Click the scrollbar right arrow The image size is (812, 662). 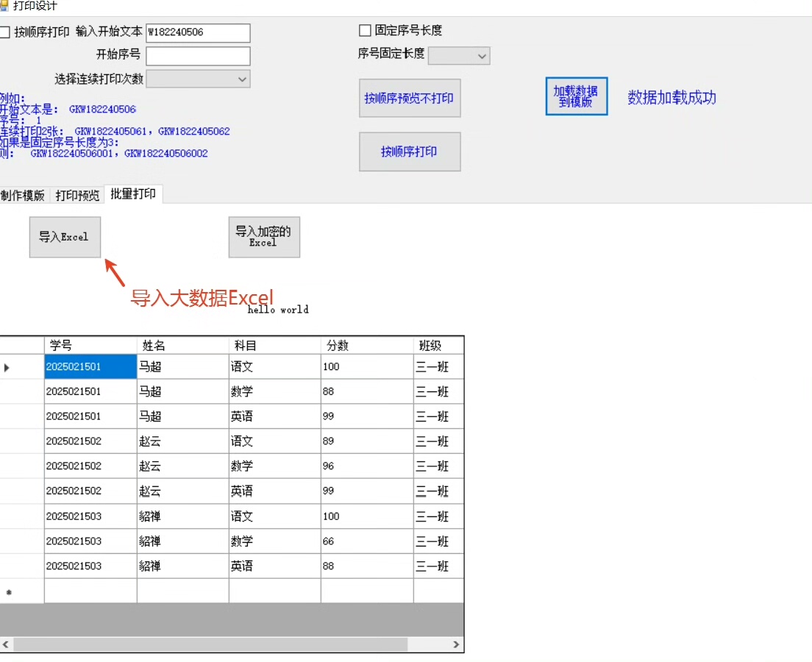click(456, 644)
